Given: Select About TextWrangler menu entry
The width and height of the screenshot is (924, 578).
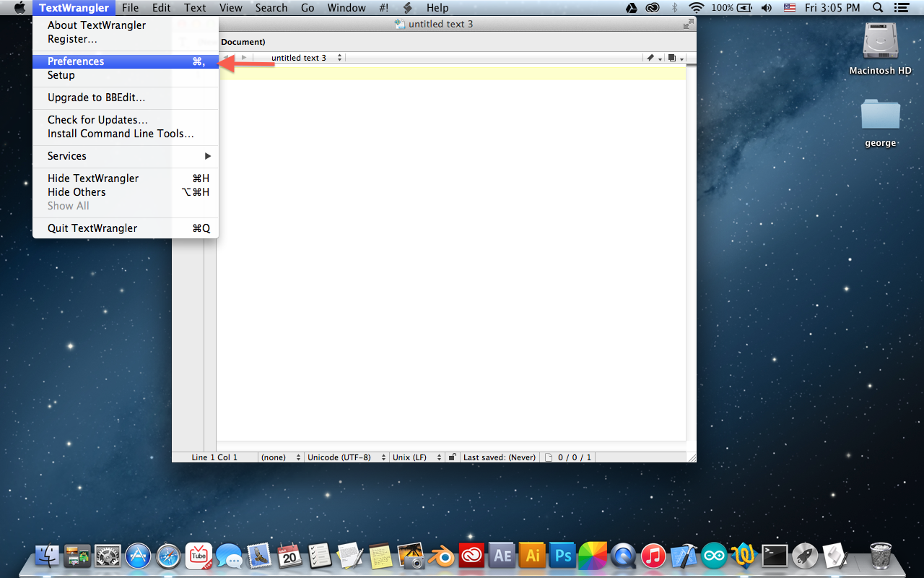Looking at the screenshot, I should point(126,25).
